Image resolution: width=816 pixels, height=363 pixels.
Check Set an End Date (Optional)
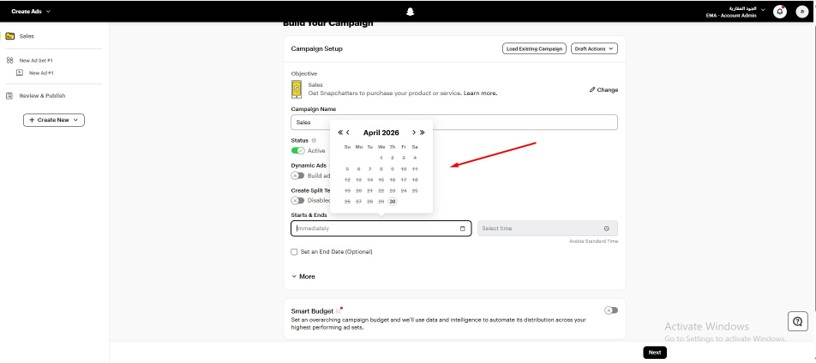[294, 252]
